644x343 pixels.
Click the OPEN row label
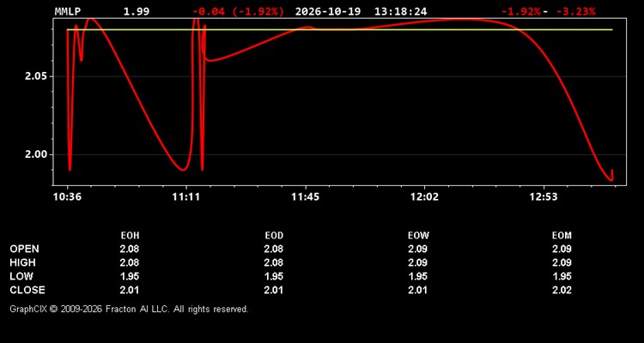click(25, 249)
